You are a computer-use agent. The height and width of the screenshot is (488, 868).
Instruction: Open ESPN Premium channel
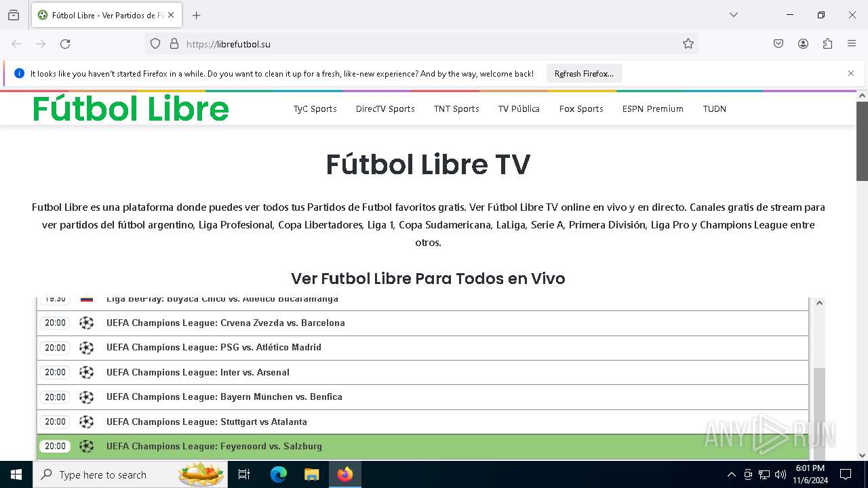point(653,108)
